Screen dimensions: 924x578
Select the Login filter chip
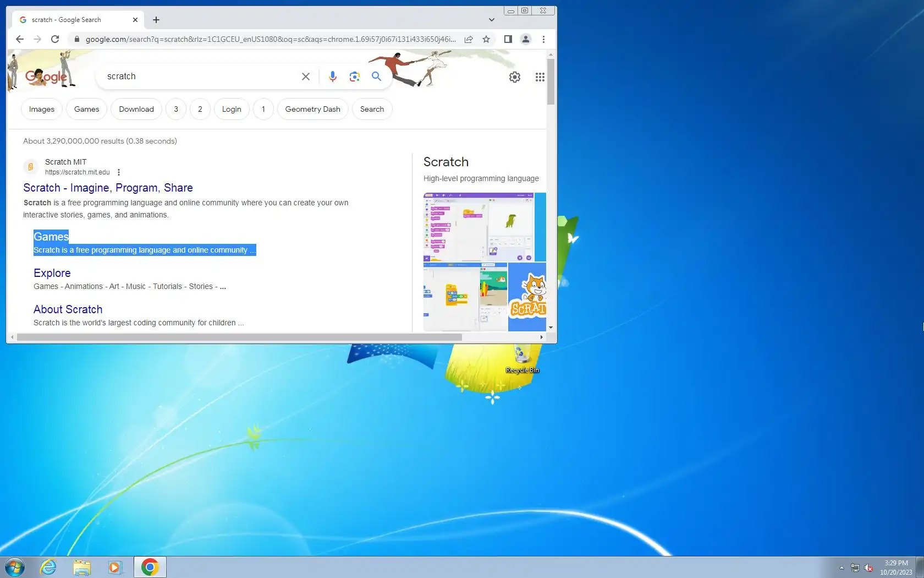[x=232, y=109]
